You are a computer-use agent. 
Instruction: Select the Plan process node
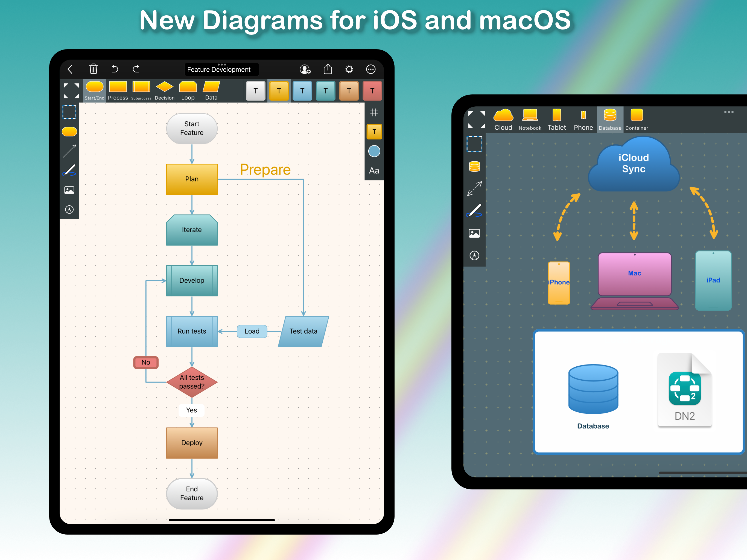click(x=192, y=179)
